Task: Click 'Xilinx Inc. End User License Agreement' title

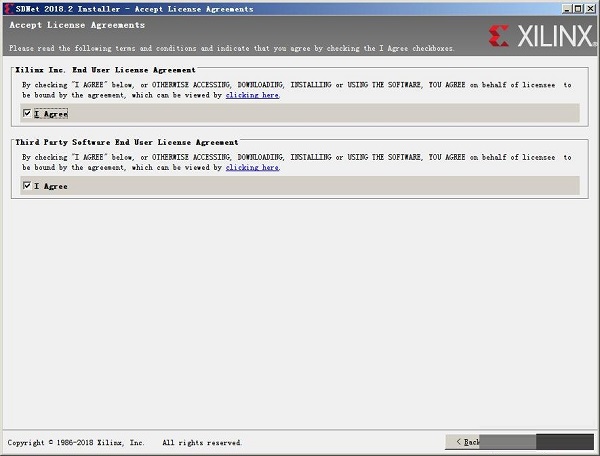Action: (105, 70)
